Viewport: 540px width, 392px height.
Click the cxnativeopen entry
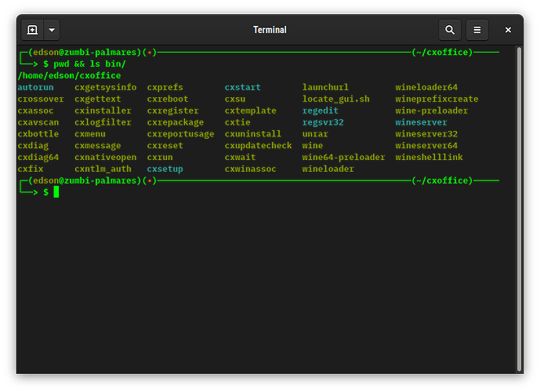tap(105, 157)
